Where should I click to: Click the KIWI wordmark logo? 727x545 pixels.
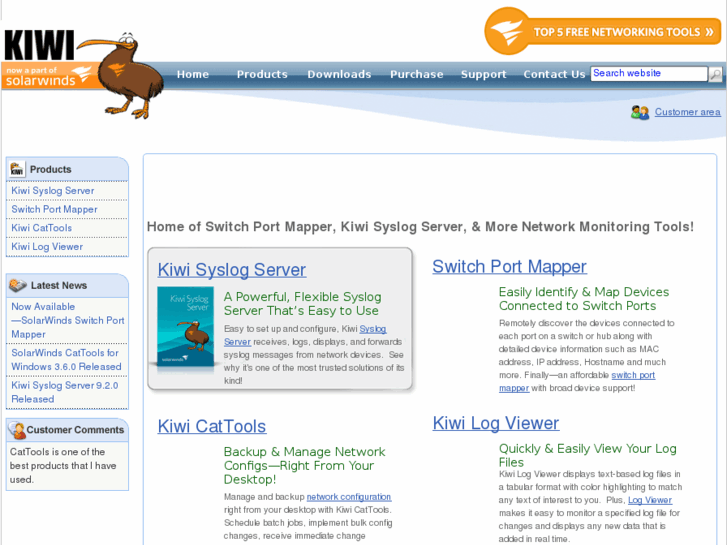pos(39,45)
